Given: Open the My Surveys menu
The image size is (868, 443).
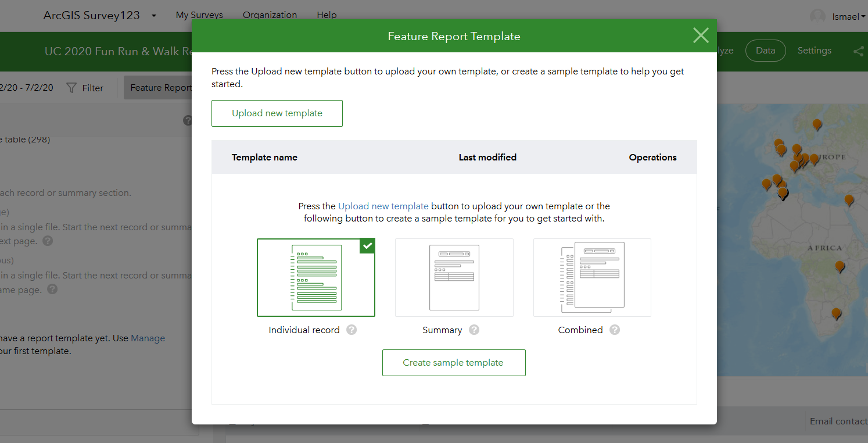Looking at the screenshot, I should 199,15.
